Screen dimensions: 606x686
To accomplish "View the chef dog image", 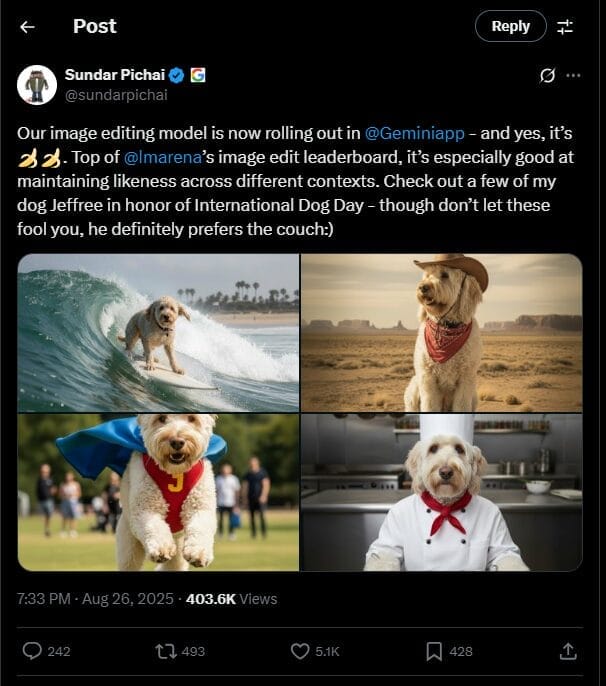I will coord(441,492).
